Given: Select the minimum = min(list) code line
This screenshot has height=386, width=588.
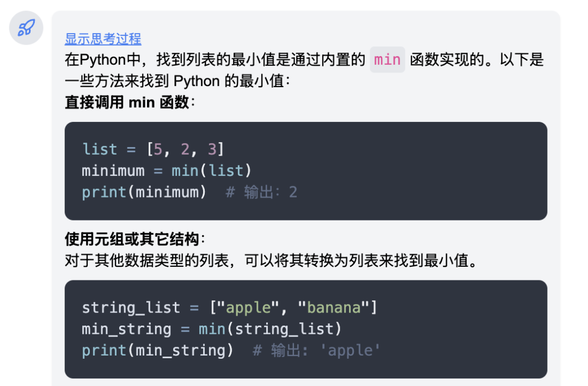Looking at the screenshot, I should pos(167,171).
